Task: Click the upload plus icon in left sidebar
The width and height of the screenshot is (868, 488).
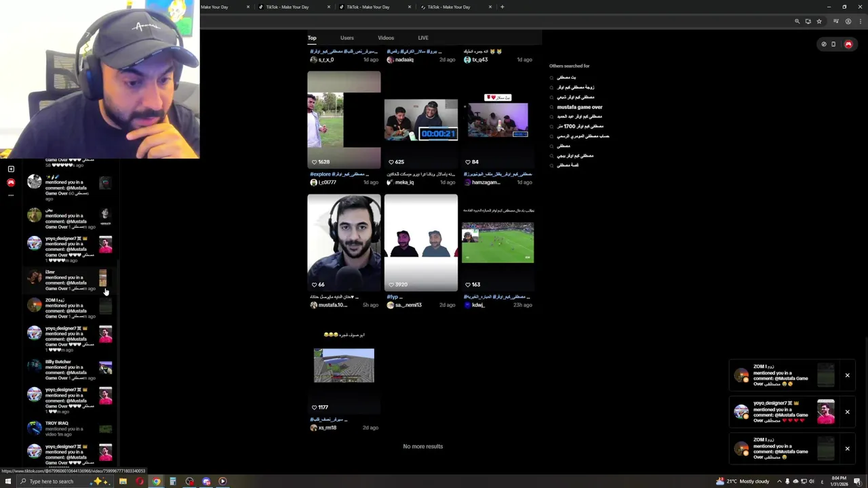Action: (x=11, y=169)
